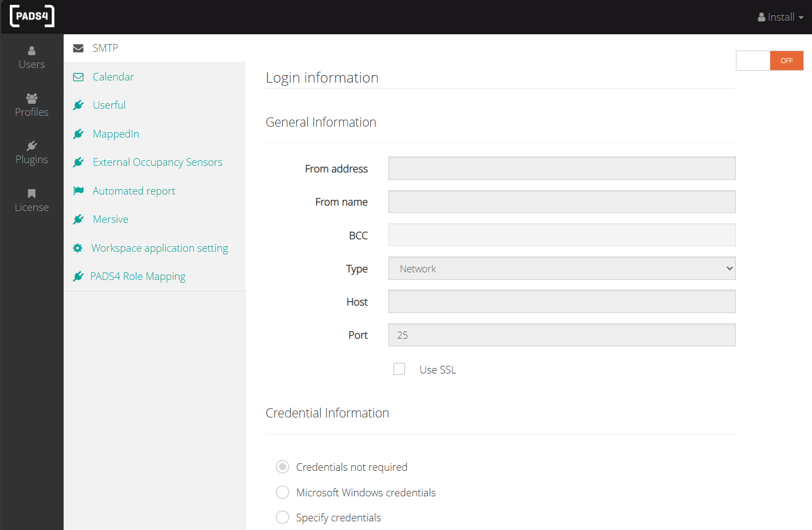Screen dimensions: 812x530
Task: Open the Plugins section
Action: coord(32,152)
